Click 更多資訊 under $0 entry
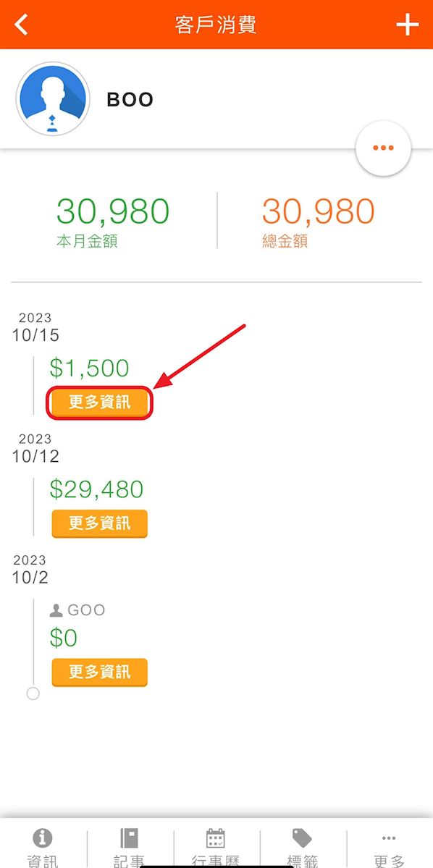 (x=100, y=673)
